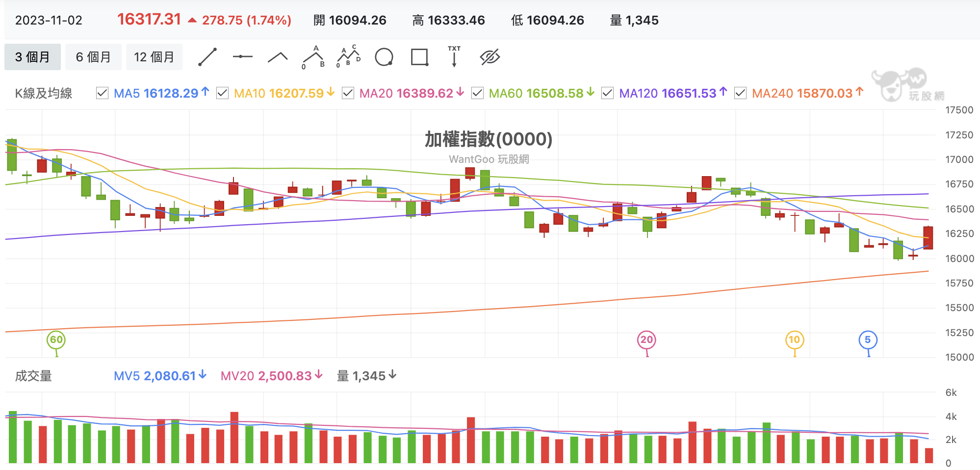Select the trend line drawing tool

pyautogui.click(x=207, y=57)
